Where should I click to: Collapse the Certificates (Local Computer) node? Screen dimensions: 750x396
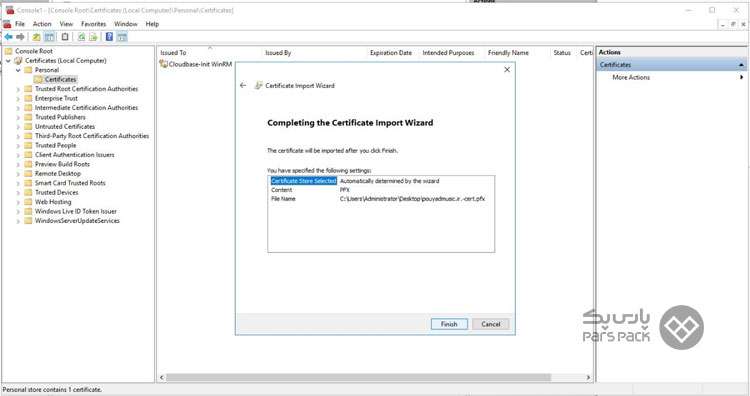(x=8, y=61)
